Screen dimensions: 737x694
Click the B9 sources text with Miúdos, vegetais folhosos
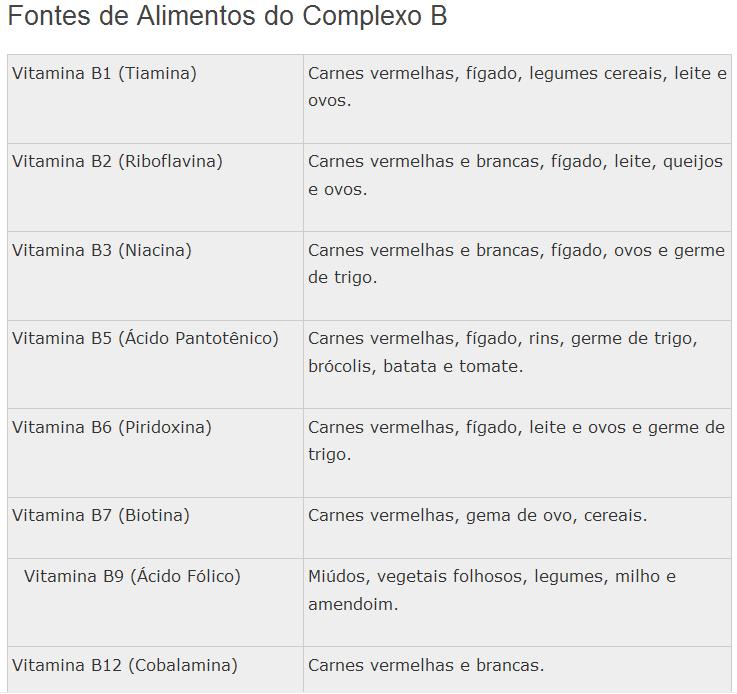point(492,590)
